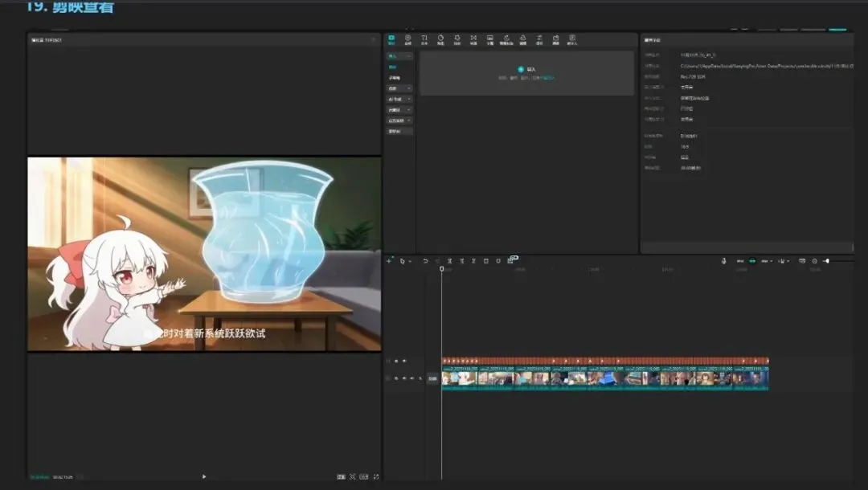Expand the 我的 section in sidebar

(399, 88)
